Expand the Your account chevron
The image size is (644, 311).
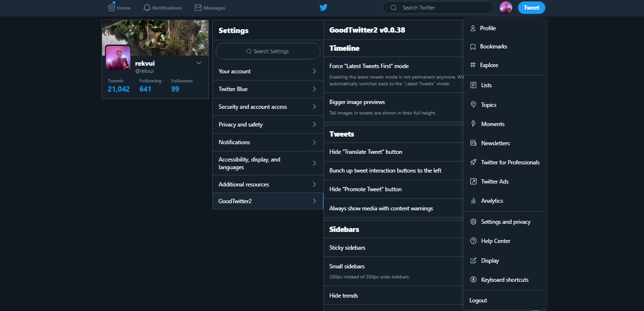314,71
